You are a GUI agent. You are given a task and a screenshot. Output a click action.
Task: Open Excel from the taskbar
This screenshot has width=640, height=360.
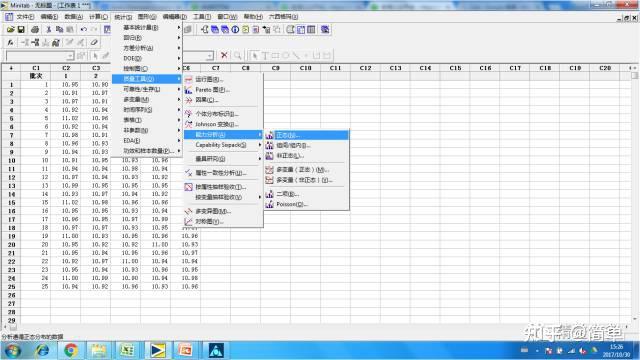coord(128,350)
